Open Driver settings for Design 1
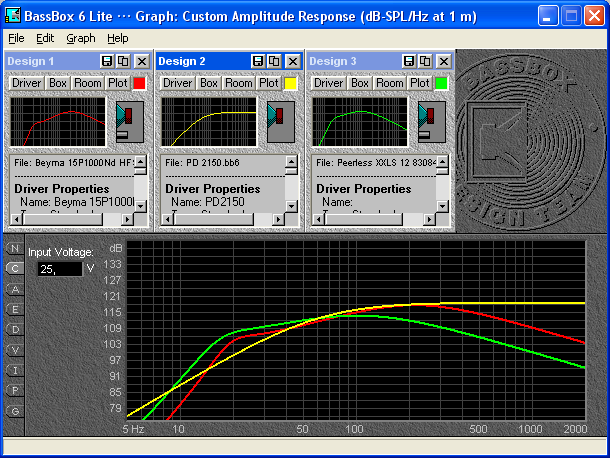Screen dimensions: 610x458 (x=26, y=83)
